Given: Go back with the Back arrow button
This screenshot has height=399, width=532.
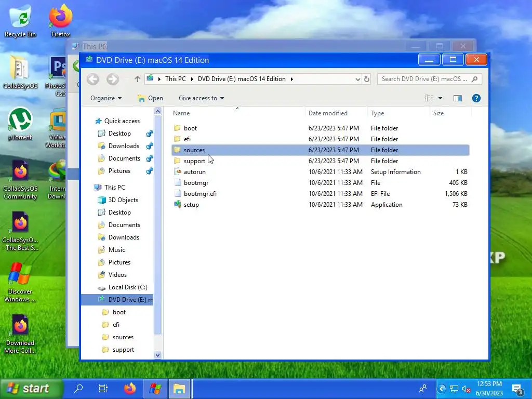Looking at the screenshot, I should [x=92, y=79].
